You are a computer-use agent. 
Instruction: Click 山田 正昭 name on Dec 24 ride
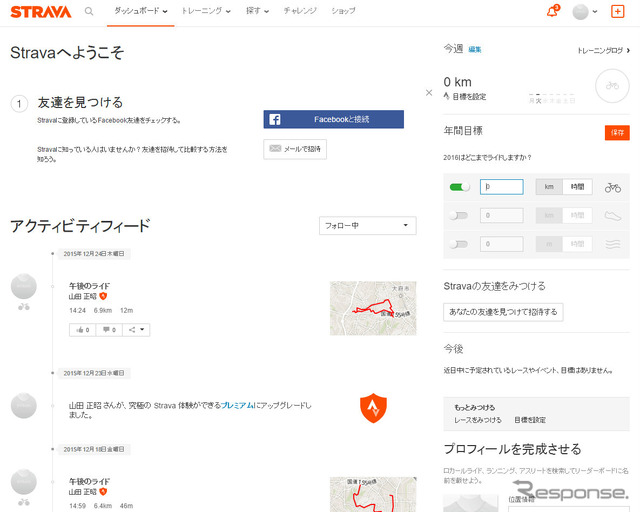[83, 296]
